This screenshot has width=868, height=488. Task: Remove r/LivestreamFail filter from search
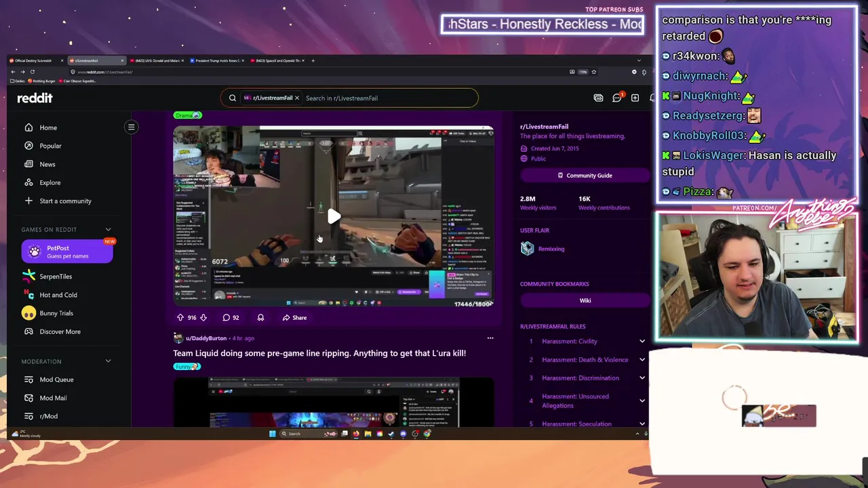(296, 98)
